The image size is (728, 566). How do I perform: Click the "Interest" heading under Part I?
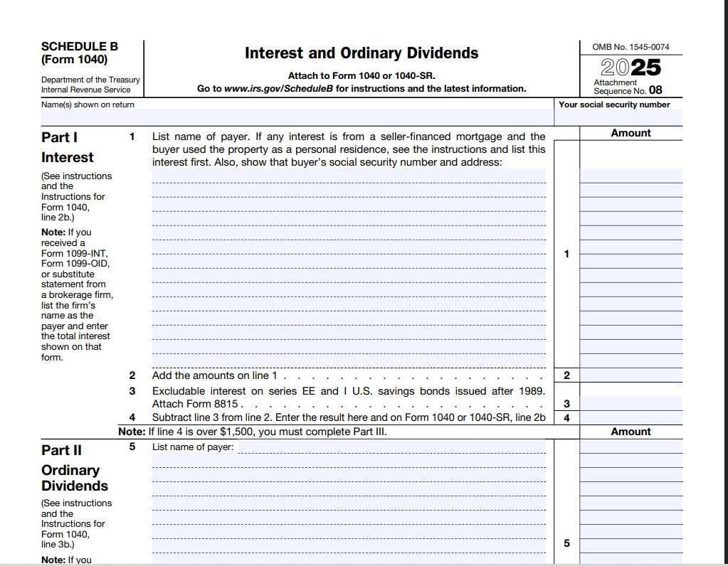click(x=68, y=158)
